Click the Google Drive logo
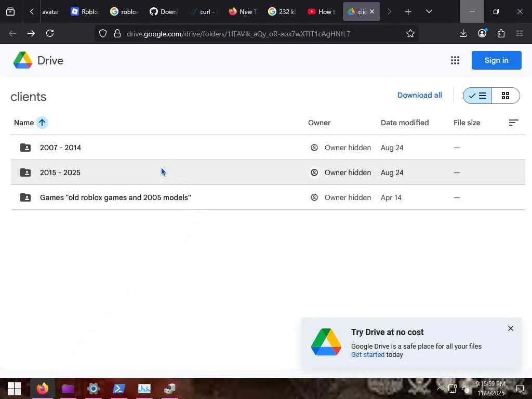Image resolution: width=532 pixels, height=399 pixels. pyautogui.click(x=23, y=60)
